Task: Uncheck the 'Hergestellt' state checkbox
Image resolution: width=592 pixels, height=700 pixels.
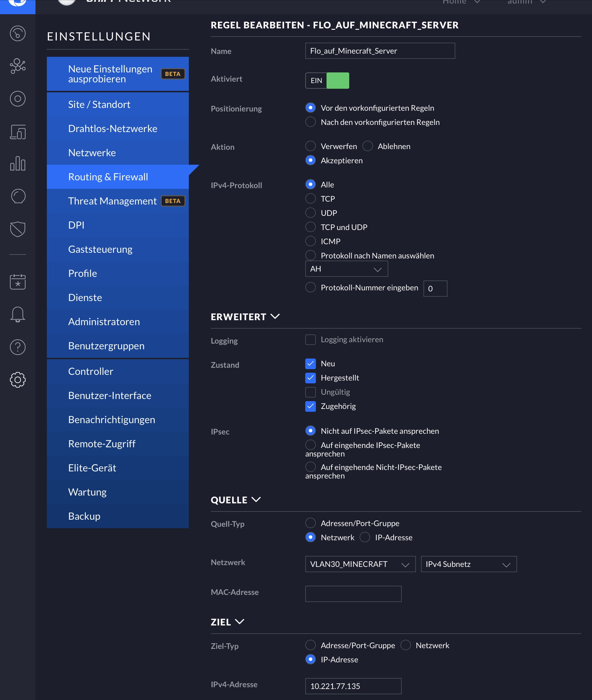Action: tap(311, 378)
